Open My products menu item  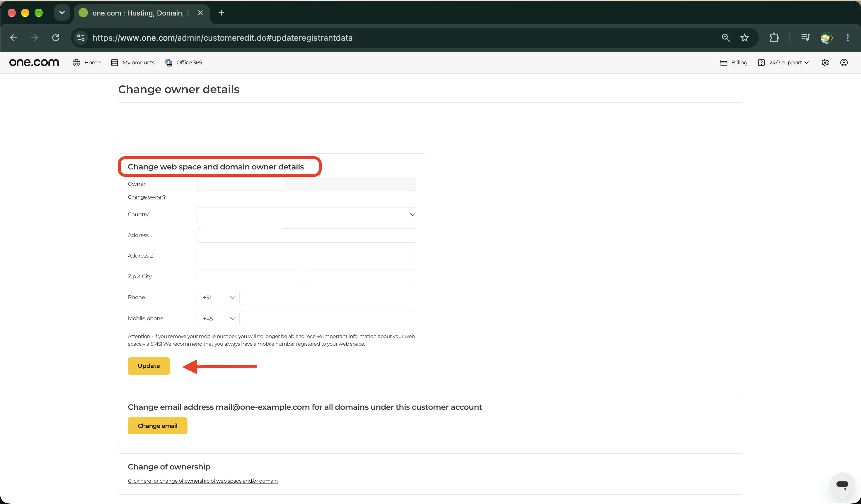(x=138, y=62)
